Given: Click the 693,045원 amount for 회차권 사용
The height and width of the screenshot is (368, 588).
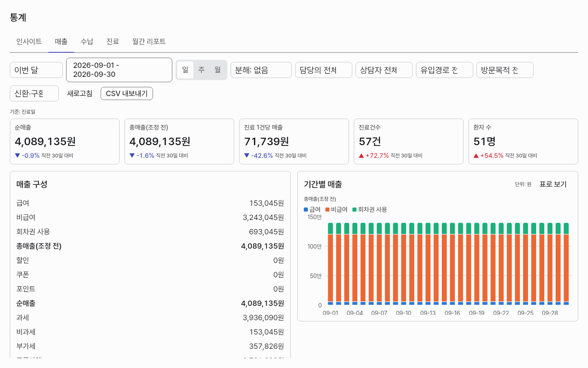Looking at the screenshot, I should (x=266, y=232).
